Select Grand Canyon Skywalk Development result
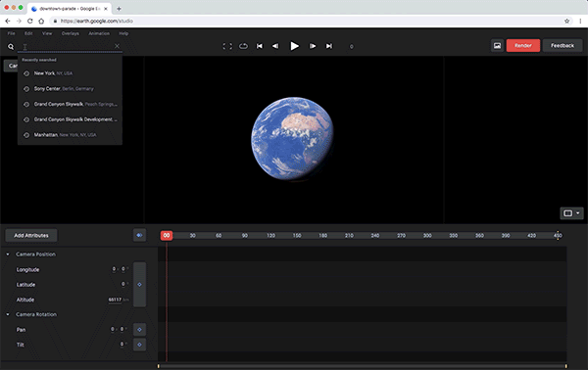The image size is (588, 370). pyautogui.click(x=70, y=119)
